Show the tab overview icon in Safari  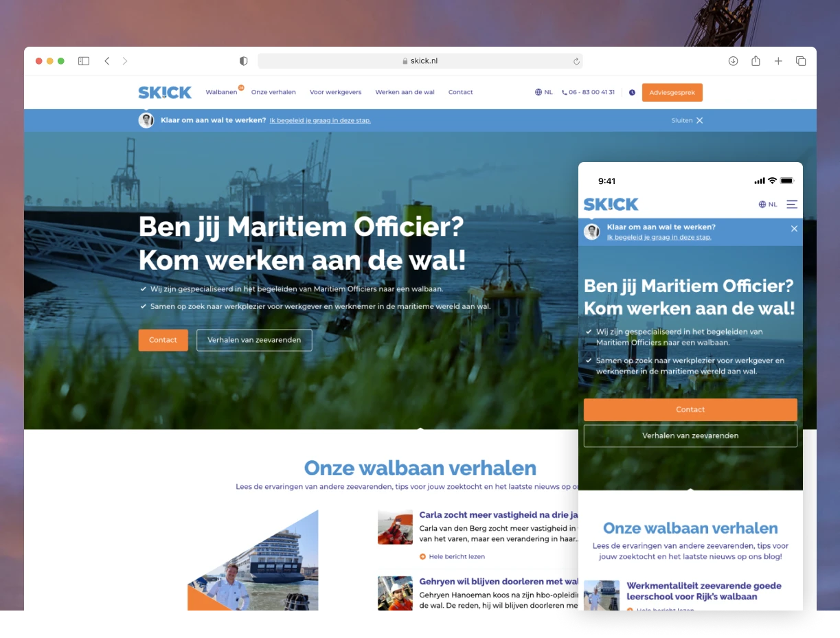(801, 61)
